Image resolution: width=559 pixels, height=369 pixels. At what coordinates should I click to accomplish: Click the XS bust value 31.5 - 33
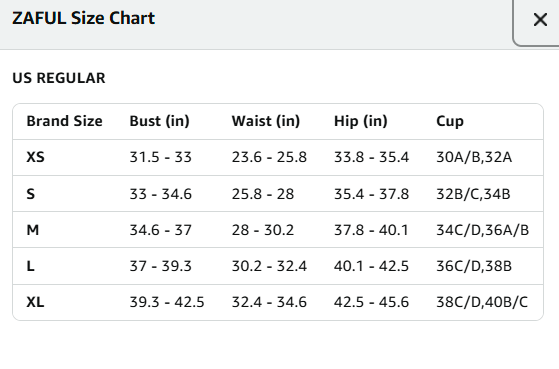click(x=160, y=157)
